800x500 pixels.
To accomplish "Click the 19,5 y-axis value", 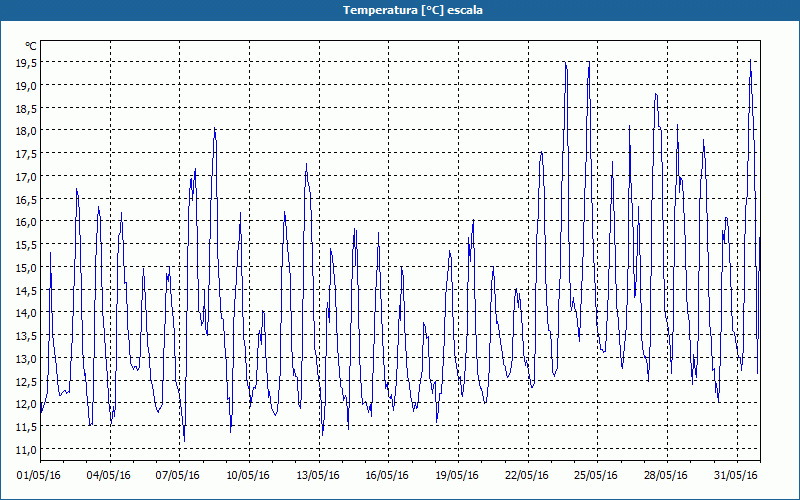I will tap(26, 62).
